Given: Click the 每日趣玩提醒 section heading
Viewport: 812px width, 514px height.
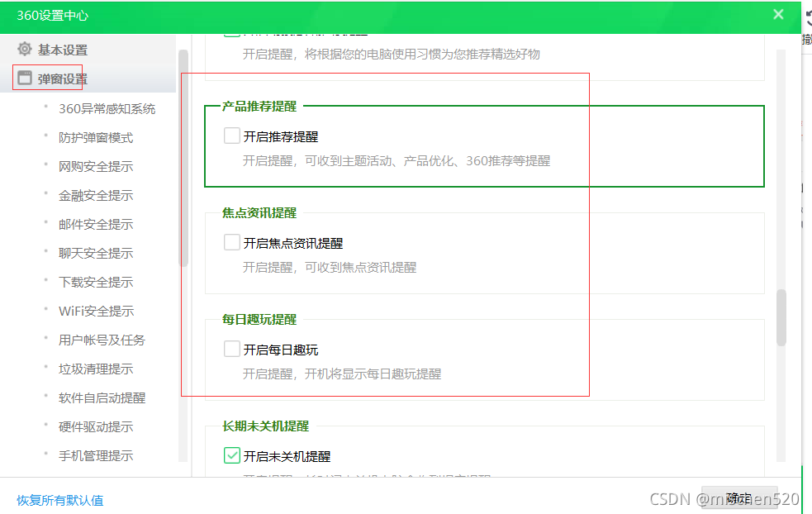Looking at the screenshot, I should (259, 320).
